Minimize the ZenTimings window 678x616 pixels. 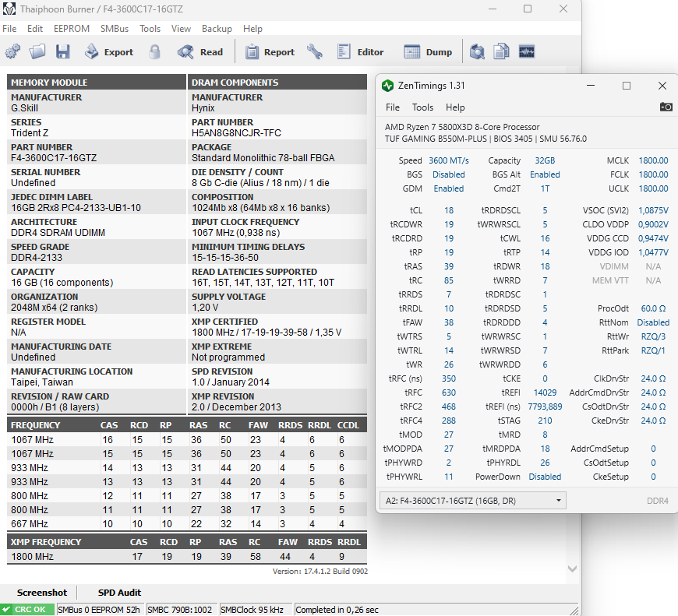point(591,86)
